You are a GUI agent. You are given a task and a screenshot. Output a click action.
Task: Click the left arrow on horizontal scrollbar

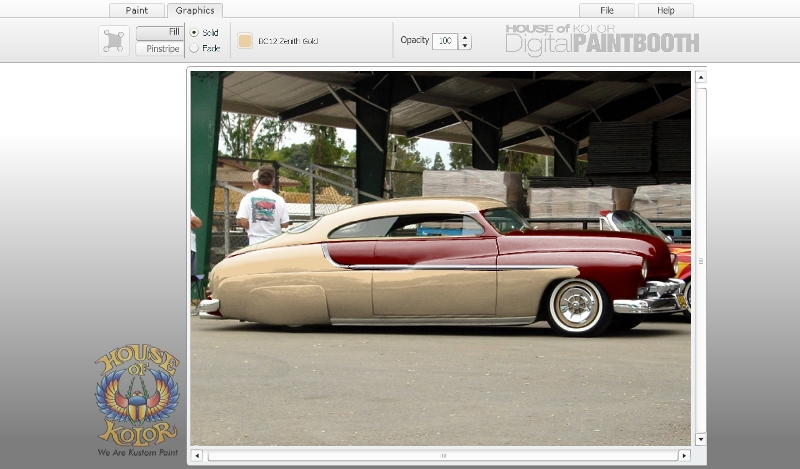point(197,455)
